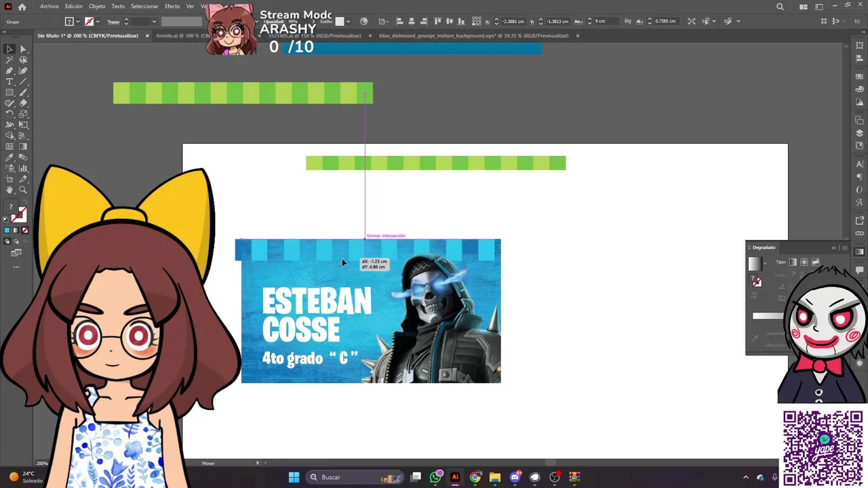Select the Symbol Sprayer tool
868x488 pixels.
tap(9, 168)
